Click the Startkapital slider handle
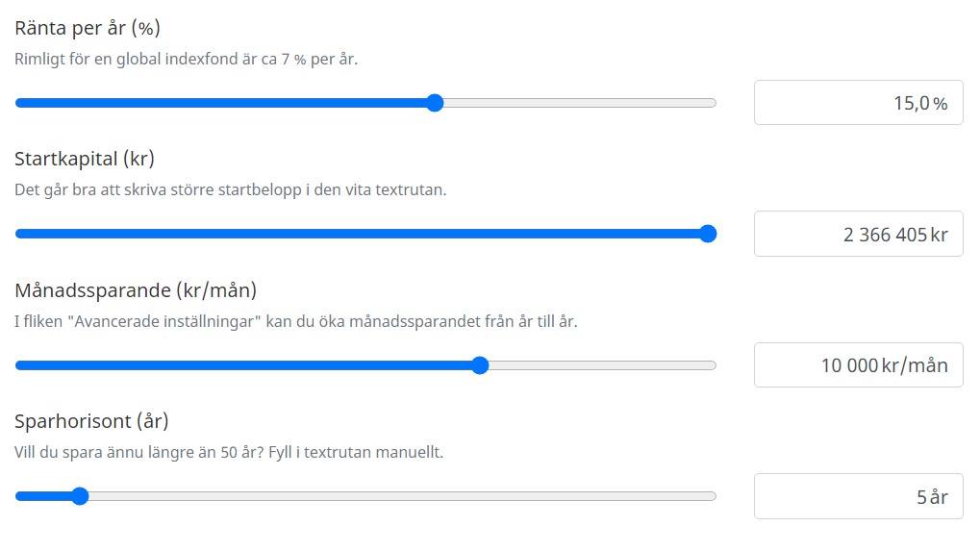 (x=708, y=234)
